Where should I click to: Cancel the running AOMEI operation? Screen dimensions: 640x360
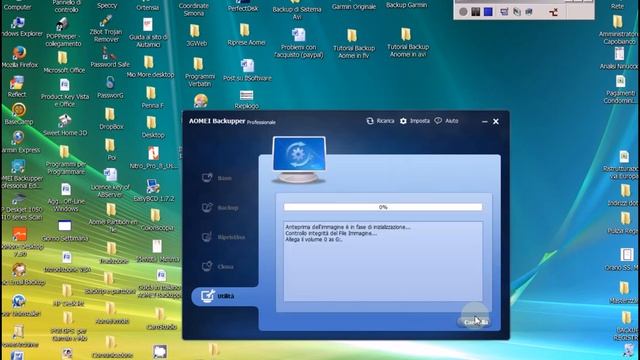[474, 322]
